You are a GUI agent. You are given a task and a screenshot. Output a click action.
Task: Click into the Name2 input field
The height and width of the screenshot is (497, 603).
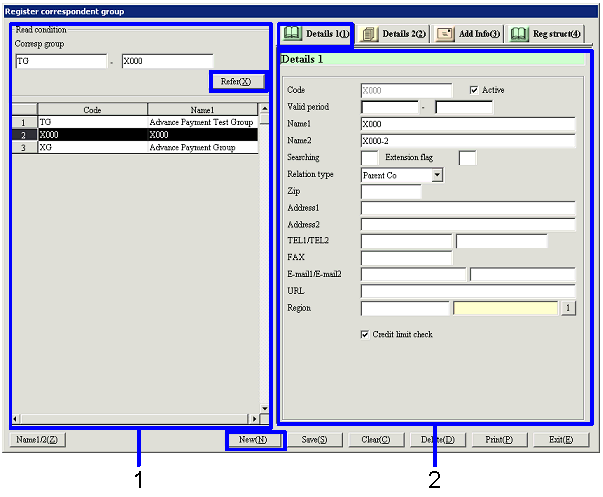click(x=467, y=141)
